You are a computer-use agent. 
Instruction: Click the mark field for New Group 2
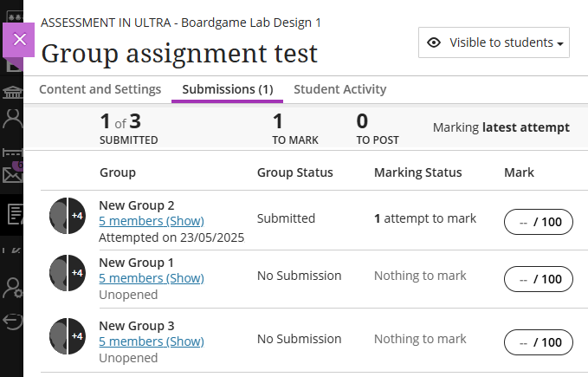(x=538, y=223)
